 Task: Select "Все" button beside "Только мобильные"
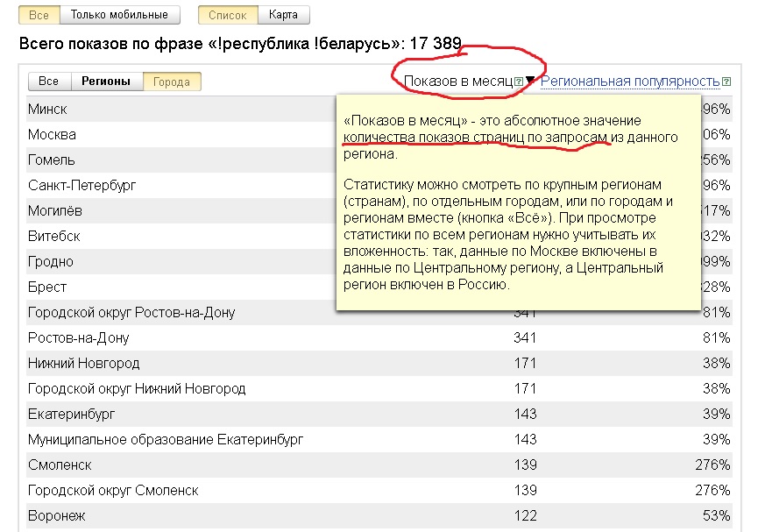[39, 15]
